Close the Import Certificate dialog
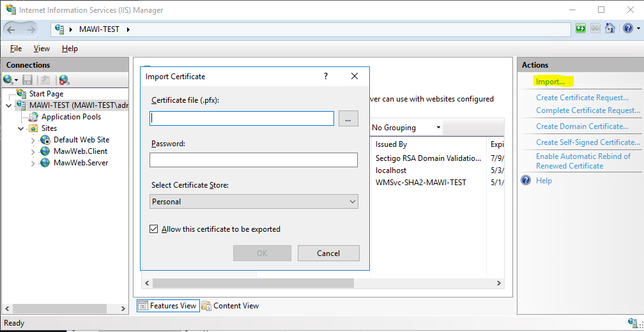The image size is (644, 332). pyautogui.click(x=355, y=77)
